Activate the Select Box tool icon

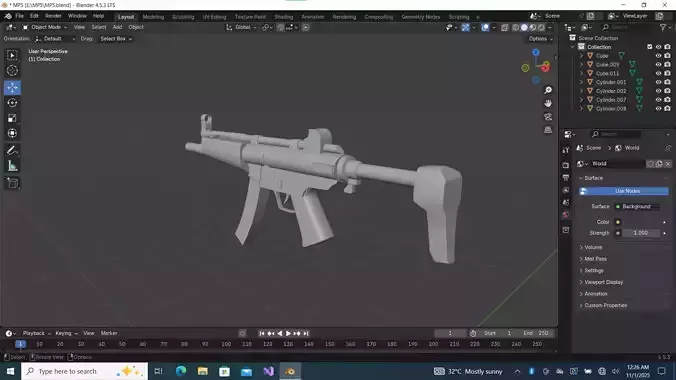(x=12, y=55)
